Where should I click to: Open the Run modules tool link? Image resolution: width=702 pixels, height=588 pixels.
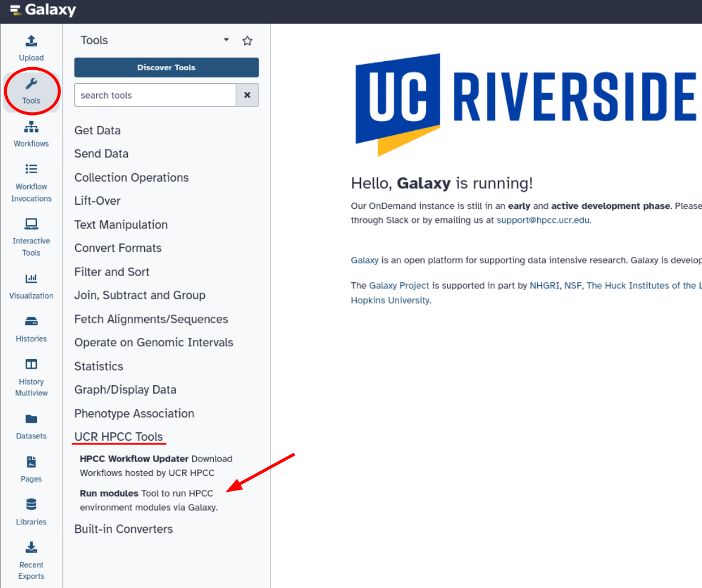(x=109, y=493)
